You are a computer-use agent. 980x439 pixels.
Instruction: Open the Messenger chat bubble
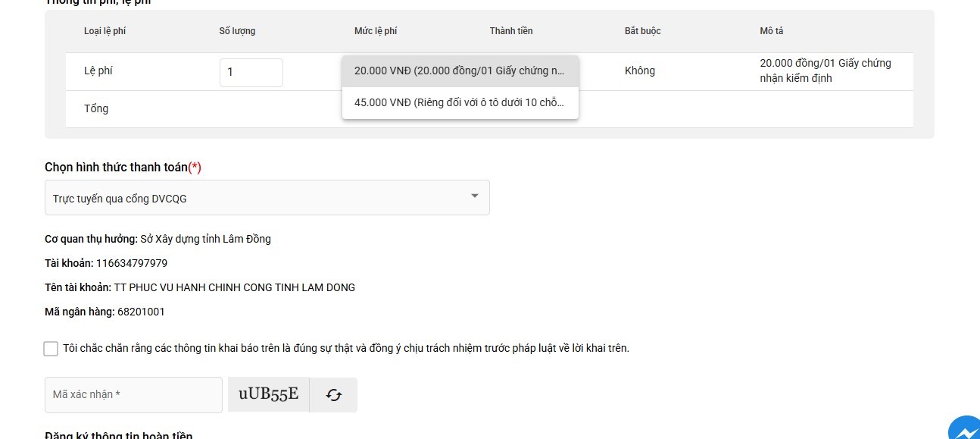(x=965, y=429)
